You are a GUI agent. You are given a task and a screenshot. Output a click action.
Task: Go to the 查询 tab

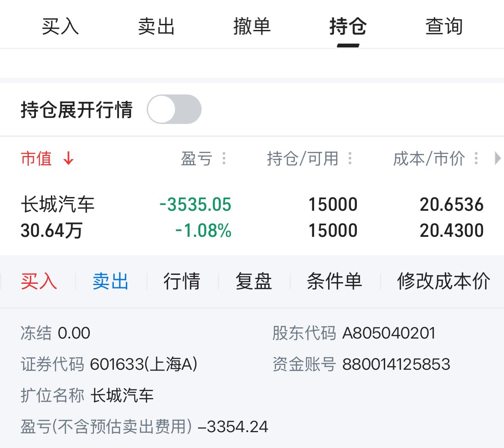(x=444, y=27)
